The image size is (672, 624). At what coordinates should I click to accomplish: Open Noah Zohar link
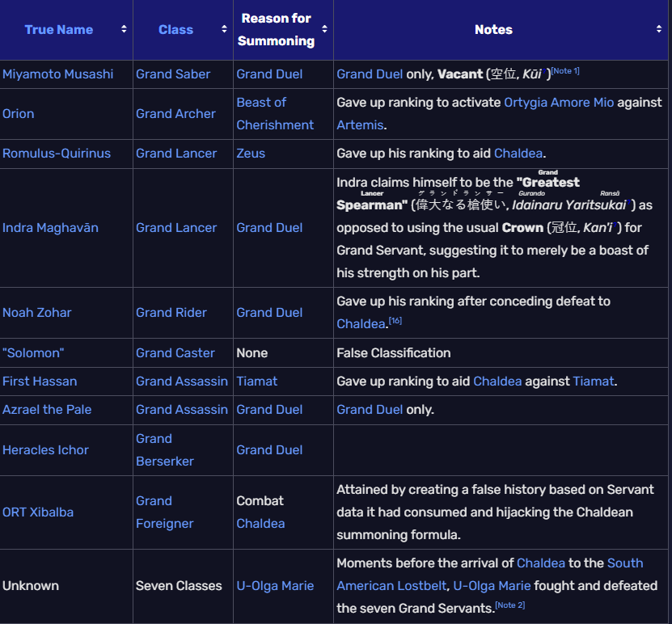point(37,313)
